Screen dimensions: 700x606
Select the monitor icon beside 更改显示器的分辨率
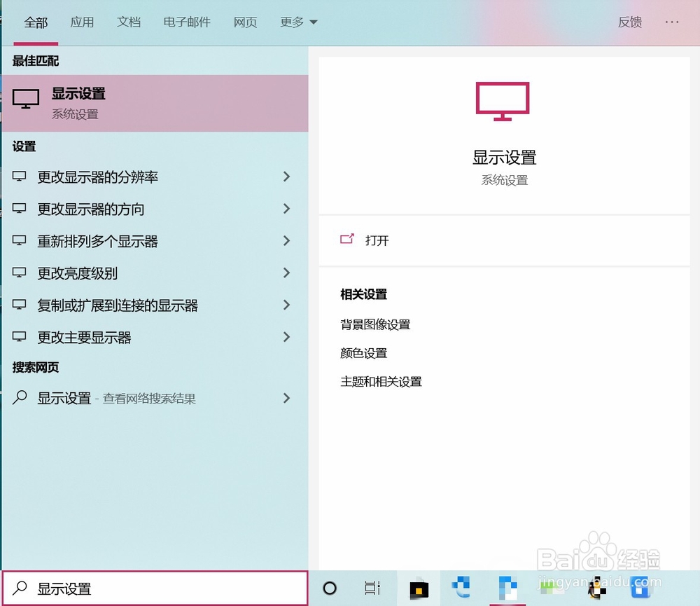[x=19, y=177]
